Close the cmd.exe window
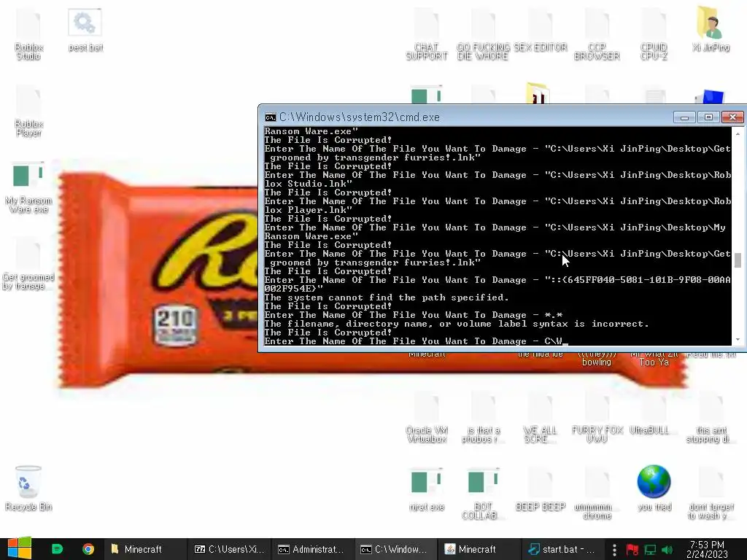This screenshot has width=747, height=560. pos(732,117)
